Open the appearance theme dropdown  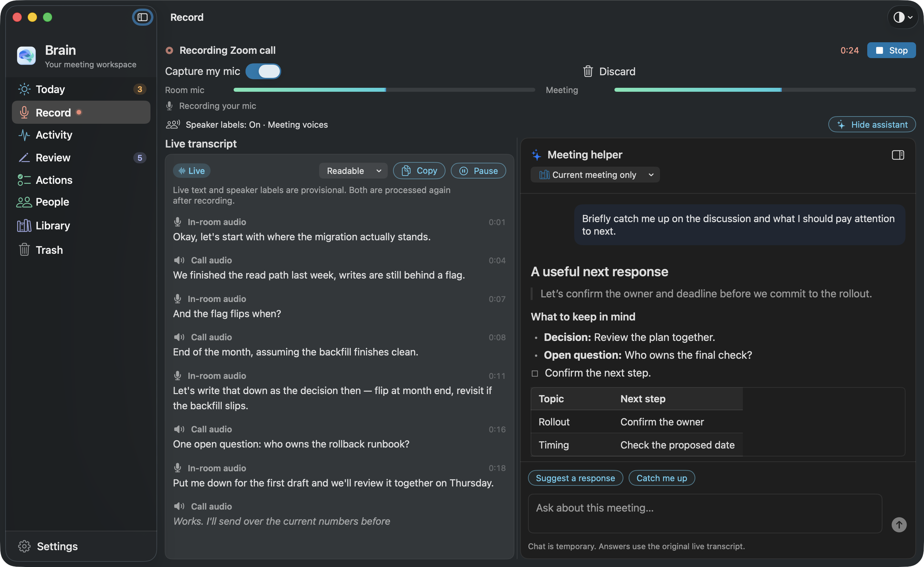[x=903, y=17]
